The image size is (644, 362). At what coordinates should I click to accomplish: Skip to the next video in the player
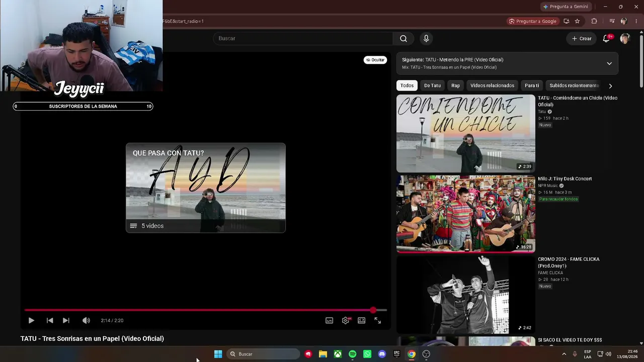click(x=66, y=320)
